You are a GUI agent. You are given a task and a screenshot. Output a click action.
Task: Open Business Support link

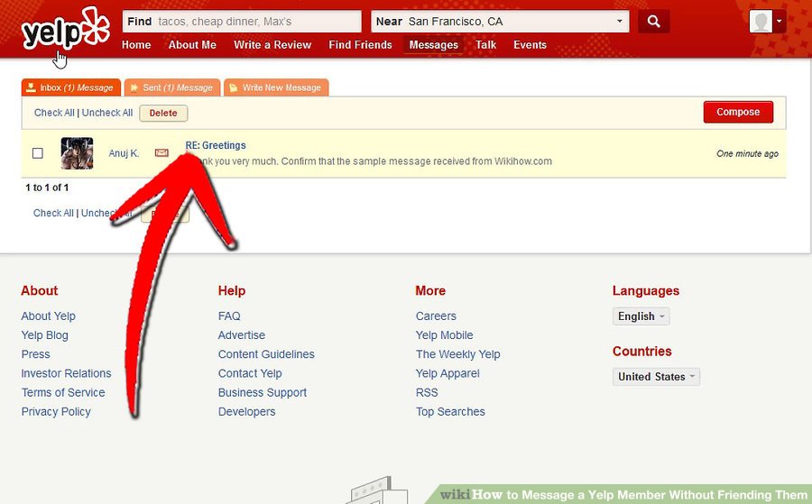pyautogui.click(x=262, y=393)
